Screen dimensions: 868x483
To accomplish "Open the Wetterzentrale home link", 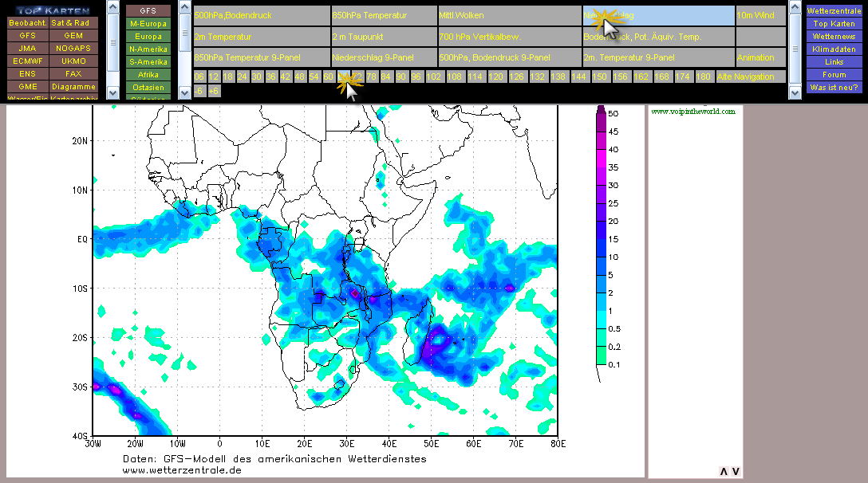I will (x=834, y=10).
